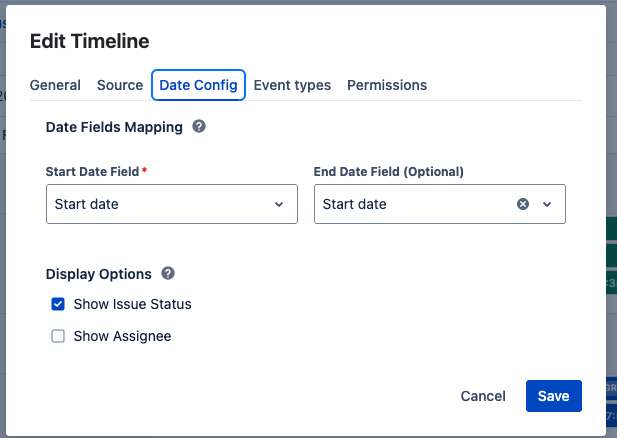Click the Edit Timeline dialog heading
This screenshot has width=617, height=438.
click(90, 41)
